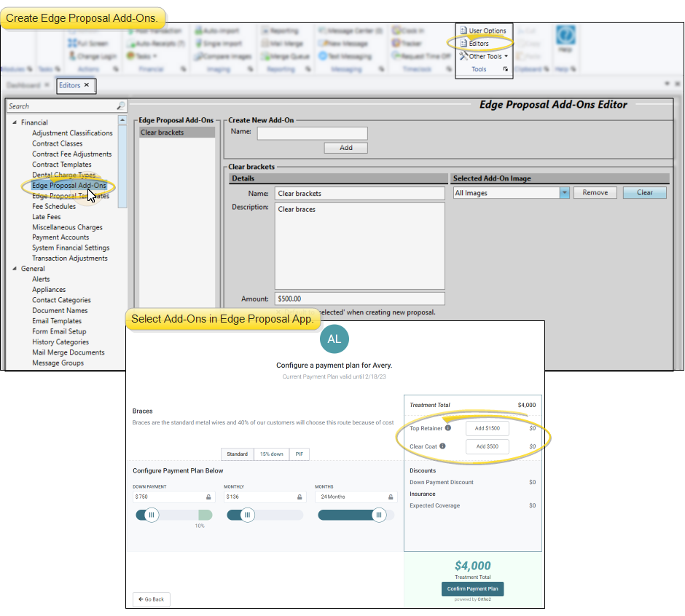Close the Editors tab with its X
This screenshot has height=616, width=685.
(x=87, y=85)
